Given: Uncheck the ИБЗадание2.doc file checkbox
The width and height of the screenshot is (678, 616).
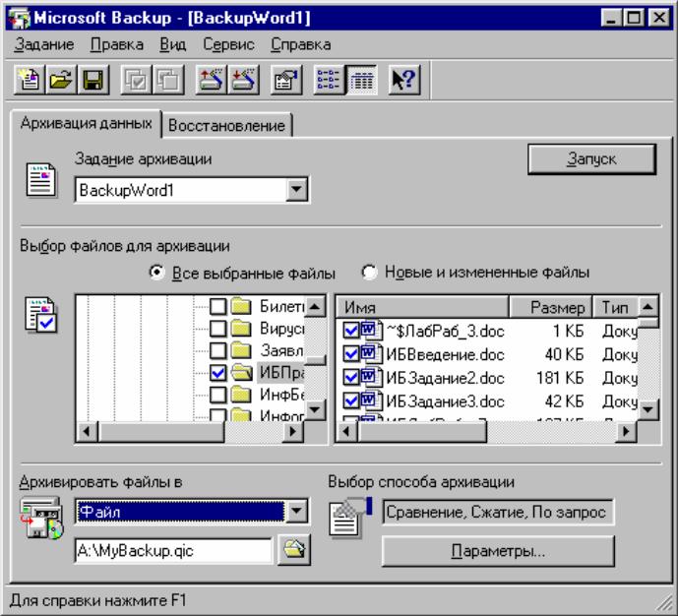Looking at the screenshot, I should 350,378.
